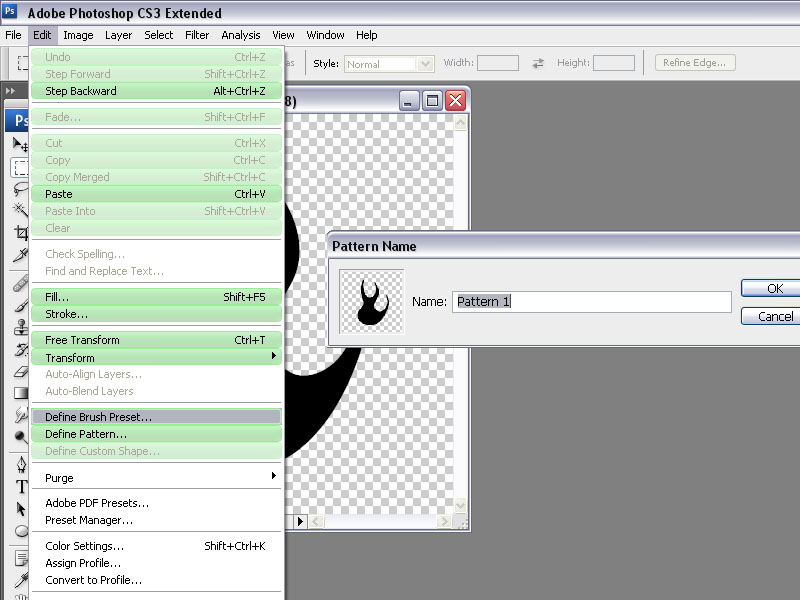This screenshot has width=800, height=600.
Task: Click the pattern Name text field
Action: (x=591, y=301)
